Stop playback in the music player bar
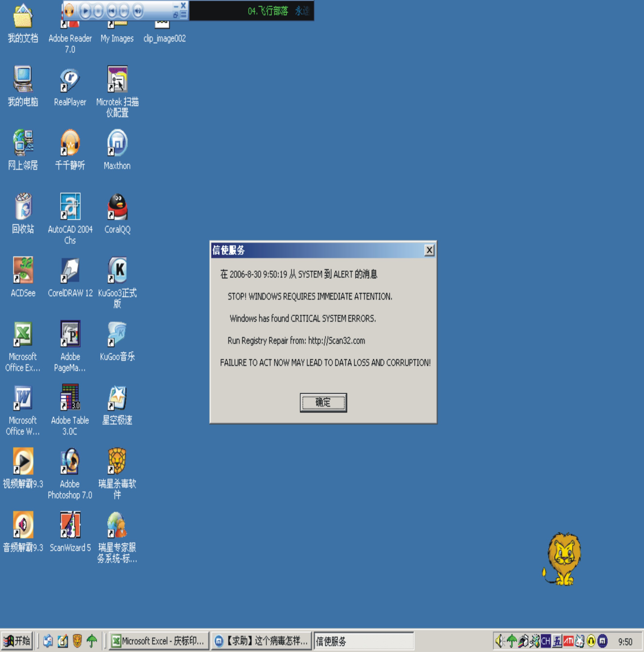Screen dimensions: 644x652 tap(98, 11)
